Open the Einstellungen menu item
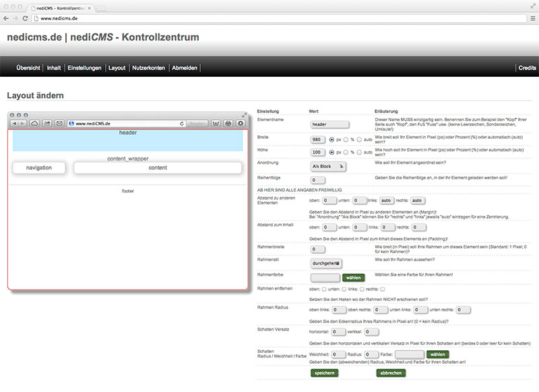Screen dimensions: 539x392 [x=85, y=68]
